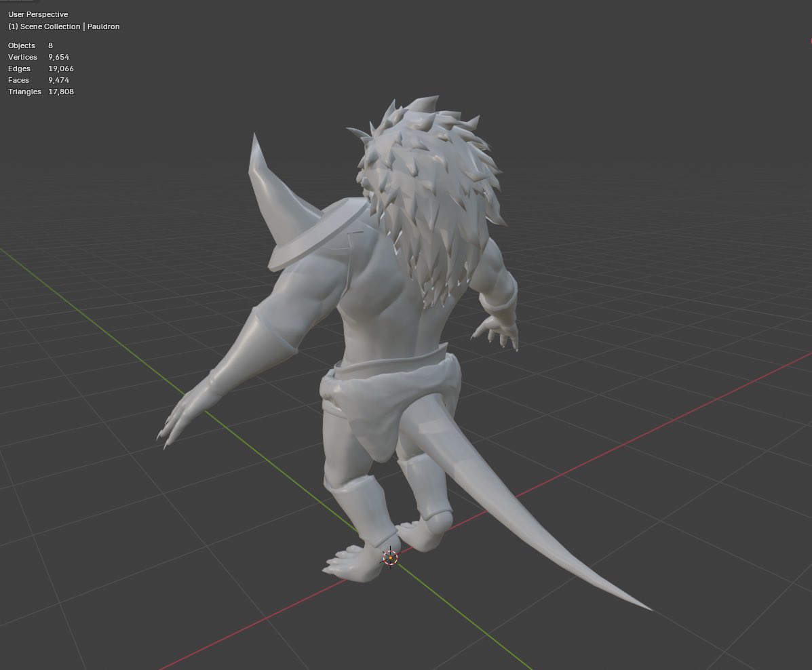Click the 'Triangles 17,808' statistics row
The height and width of the screenshot is (670, 812).
(41, 92)
